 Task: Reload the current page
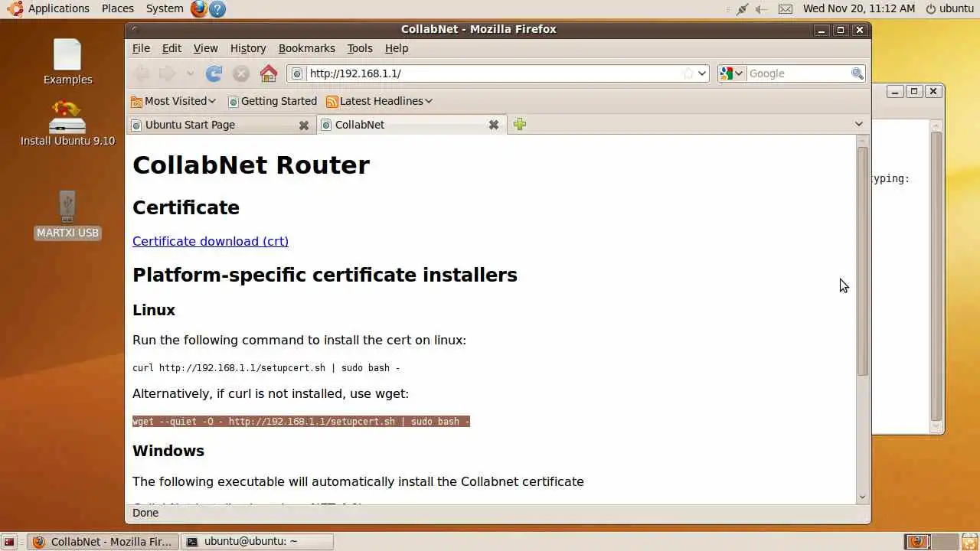214,73
